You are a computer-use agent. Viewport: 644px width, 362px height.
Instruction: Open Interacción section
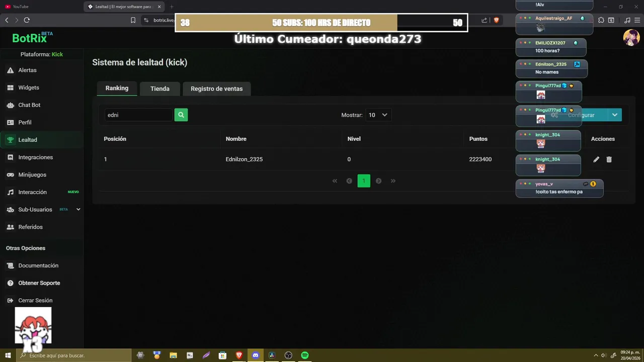(32, 192)
